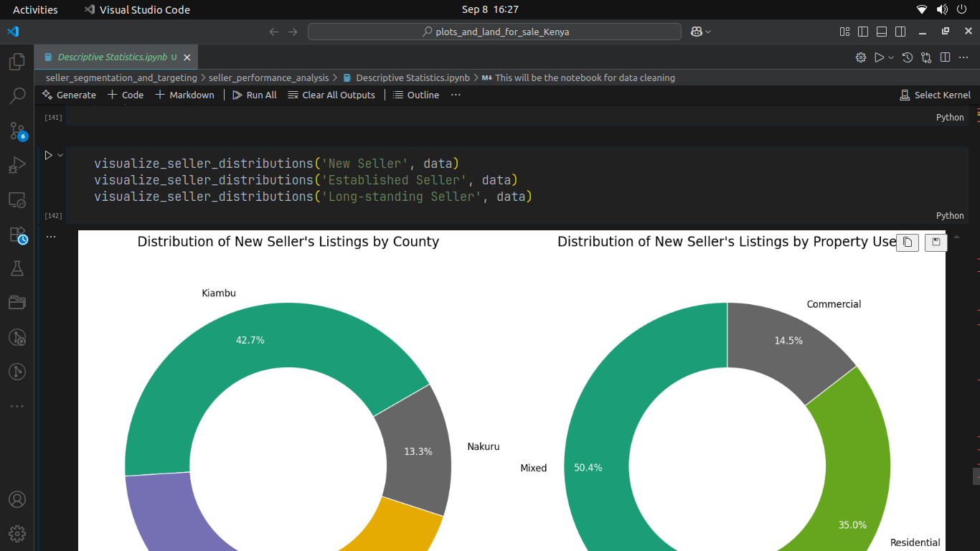
Task: Open Source Control view with badge
Action: tap(17, 131)
